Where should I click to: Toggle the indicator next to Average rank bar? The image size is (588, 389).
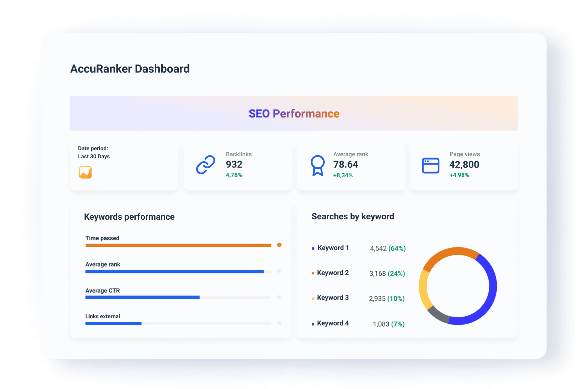[x=279, y=271]
